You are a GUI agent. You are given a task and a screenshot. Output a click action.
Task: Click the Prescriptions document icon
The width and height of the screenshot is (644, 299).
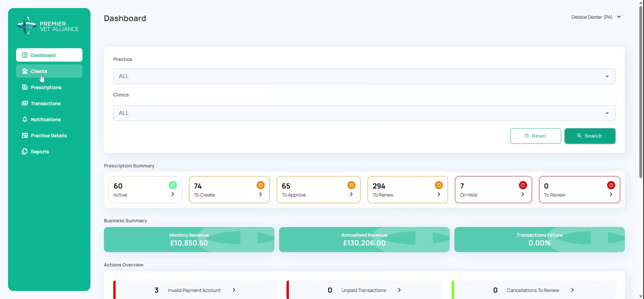[x=25, y=87]
